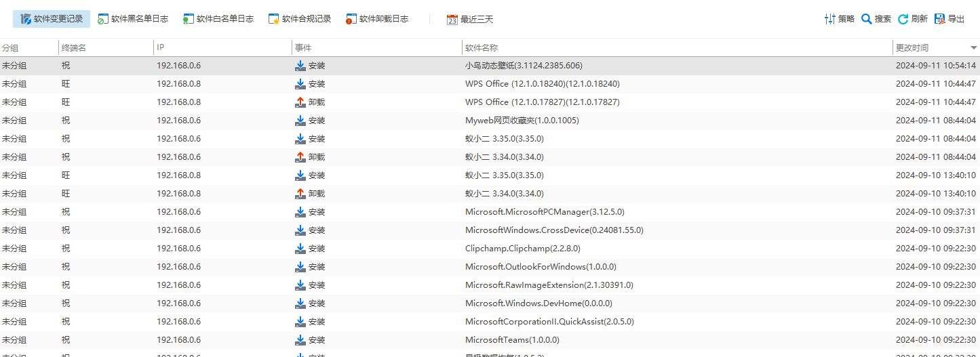Click the 卸载 event text for WPS Office 12.1.0.17827

tap(317, 102)
